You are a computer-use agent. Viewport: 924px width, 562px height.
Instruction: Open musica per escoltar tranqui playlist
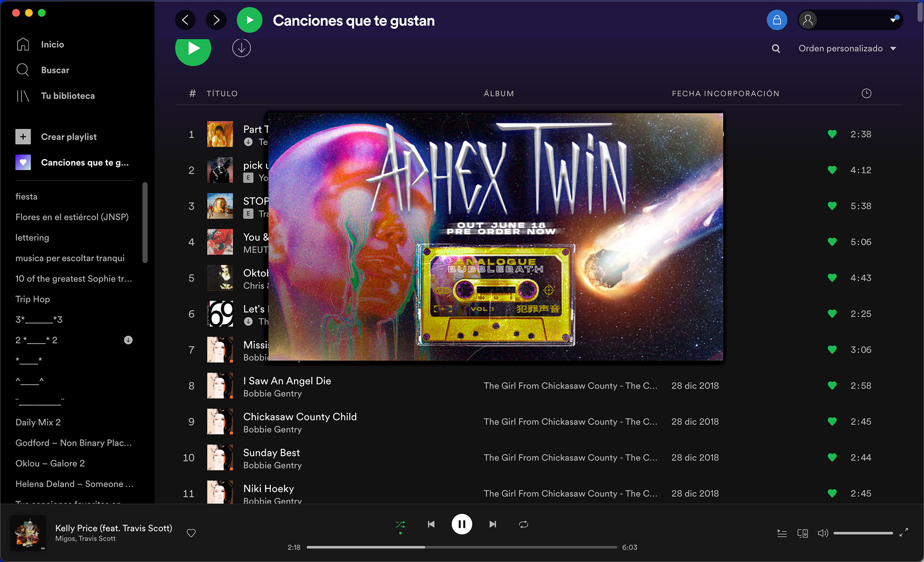(x=70, y=258)
